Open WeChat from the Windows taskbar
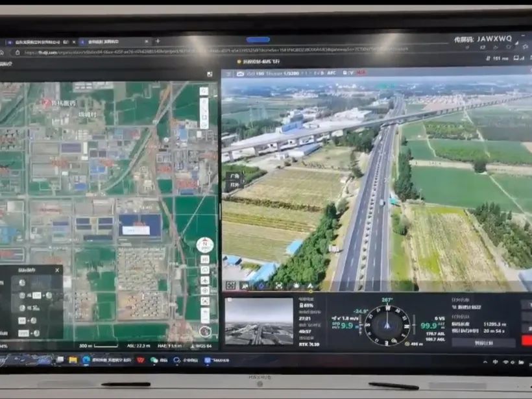 (154, 360)
